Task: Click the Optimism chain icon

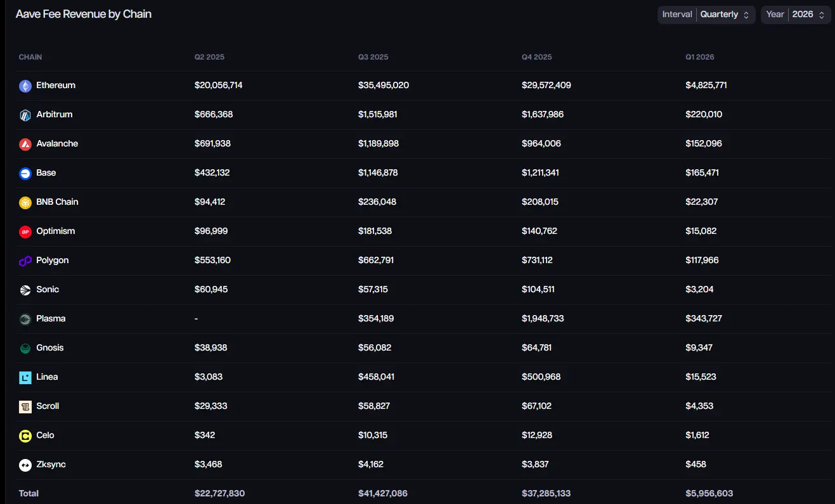Action: [x=25, y=232]
